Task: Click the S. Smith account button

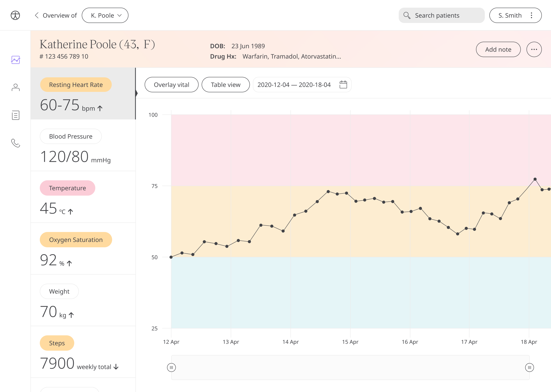Action: click(x=515, y=15)
